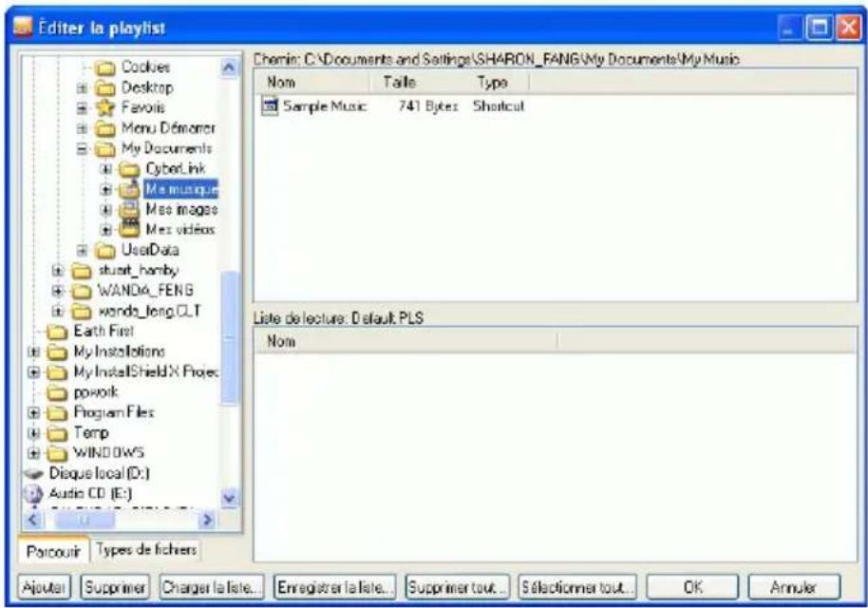Screen dimensions: 868x608
Task: Click the Program Files folder icon
Action: coord(57,413)
